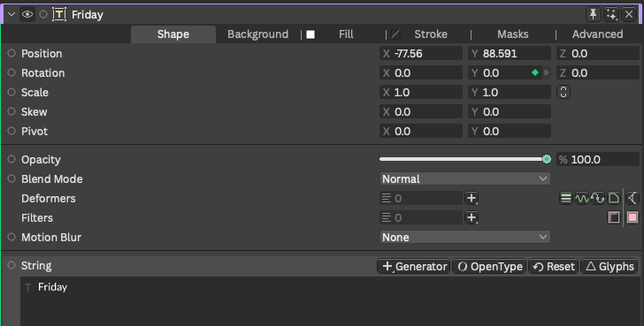
Task: Click the pink square filter icon
Action: 632,217
